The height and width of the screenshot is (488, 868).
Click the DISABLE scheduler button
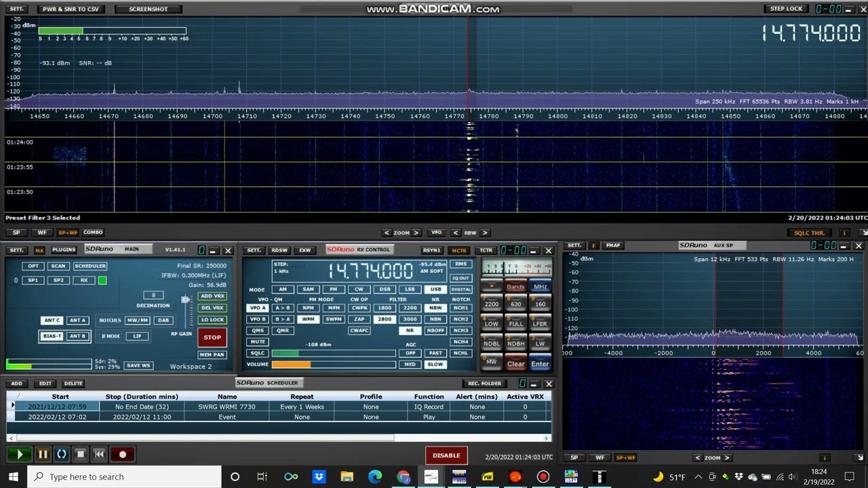click(446, 456)
